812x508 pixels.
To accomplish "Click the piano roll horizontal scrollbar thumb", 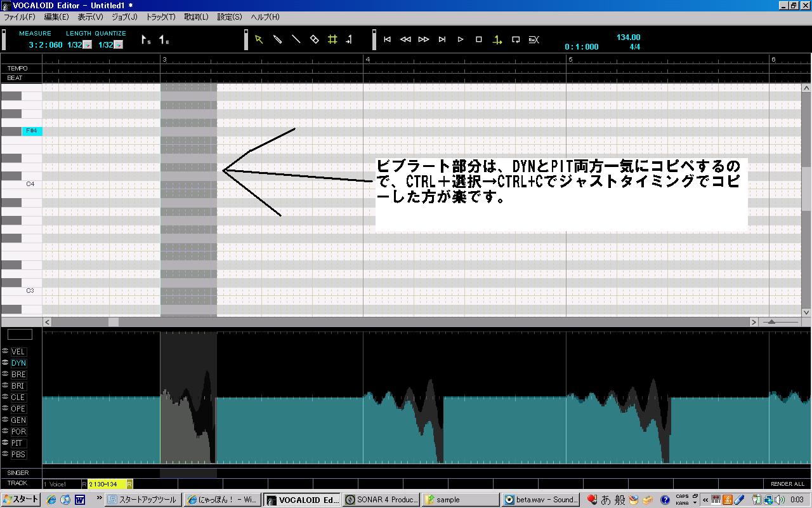I will (113, 322).
